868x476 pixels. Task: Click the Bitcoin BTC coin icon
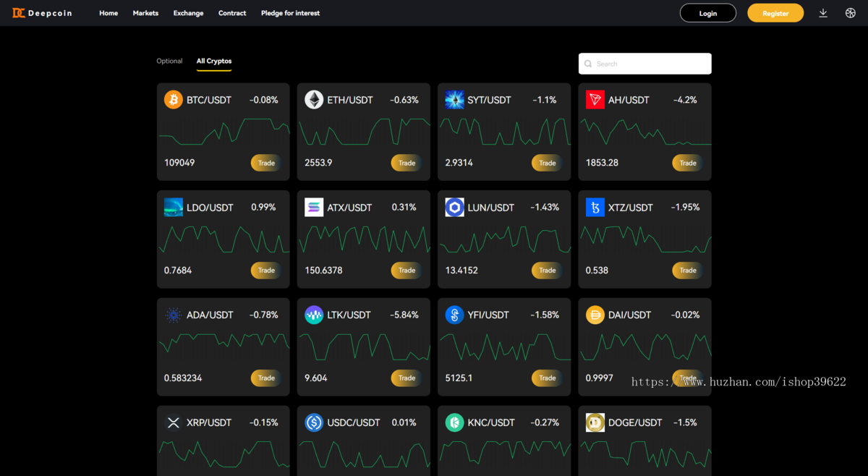(174, 100)
